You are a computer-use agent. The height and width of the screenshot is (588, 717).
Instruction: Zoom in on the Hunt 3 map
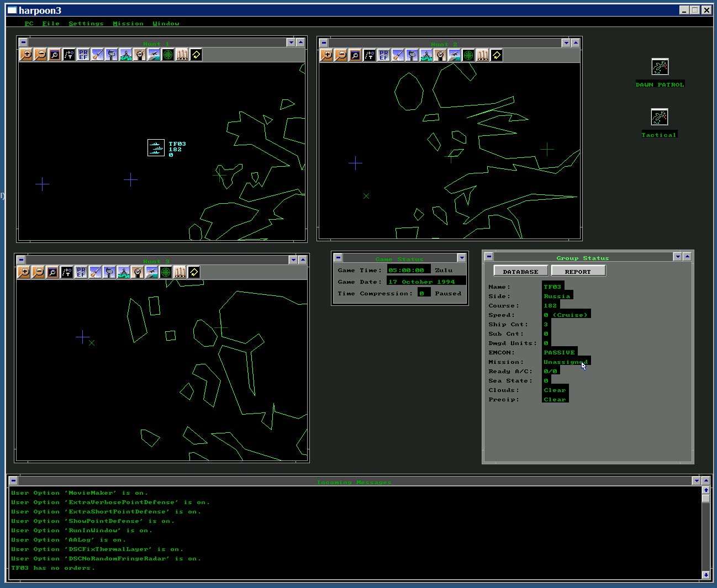24,272
